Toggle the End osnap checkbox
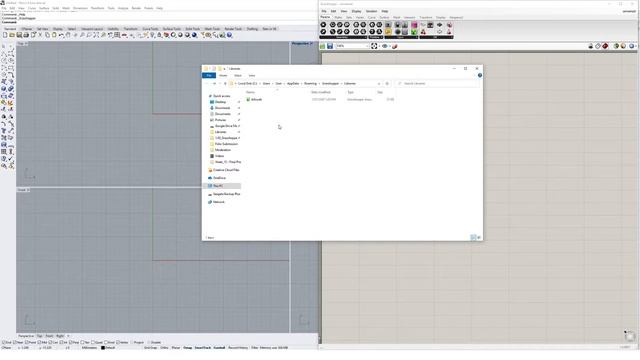Viewport: 640px width, 360px height. click(4, 342)
